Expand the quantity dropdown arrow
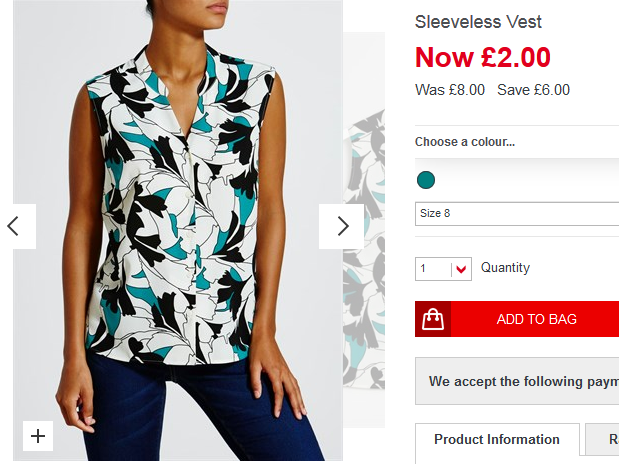Viewport: 619px width, 464px height. click(x=461, y=269)
